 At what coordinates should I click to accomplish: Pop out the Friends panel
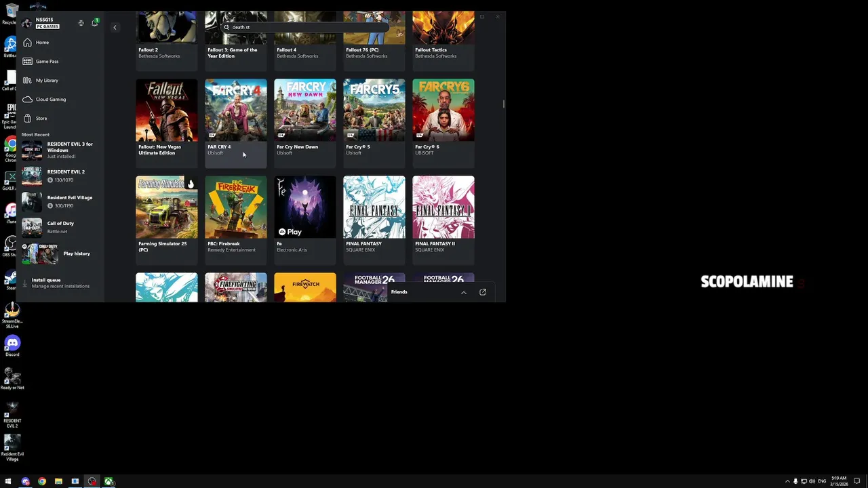pos(483,292)
